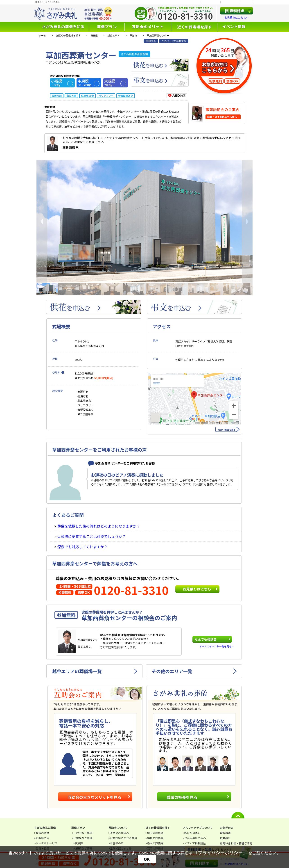The image size is (289, 868).
Task: Click top 弔文を申込む banner beside title
Action: (x=160, y=80)
